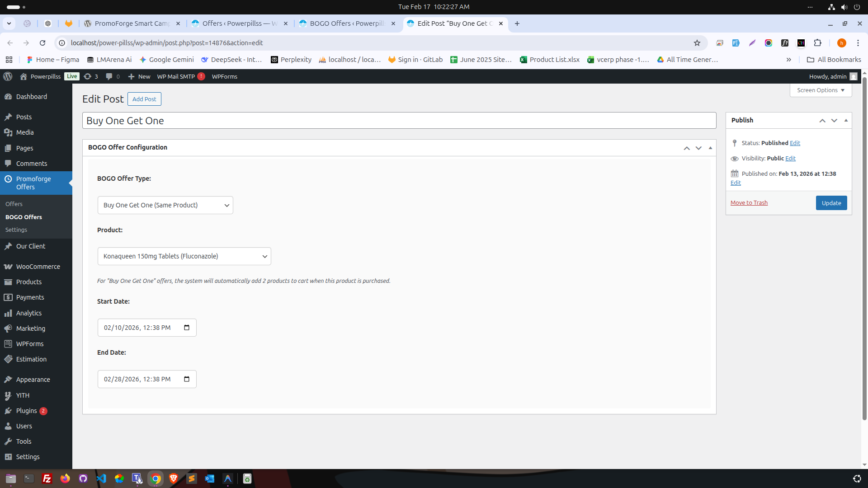Launch FileZilla from the taskbar
This screenshot has height=488, width=868.
pyautogui.click(x=47, y=479)
